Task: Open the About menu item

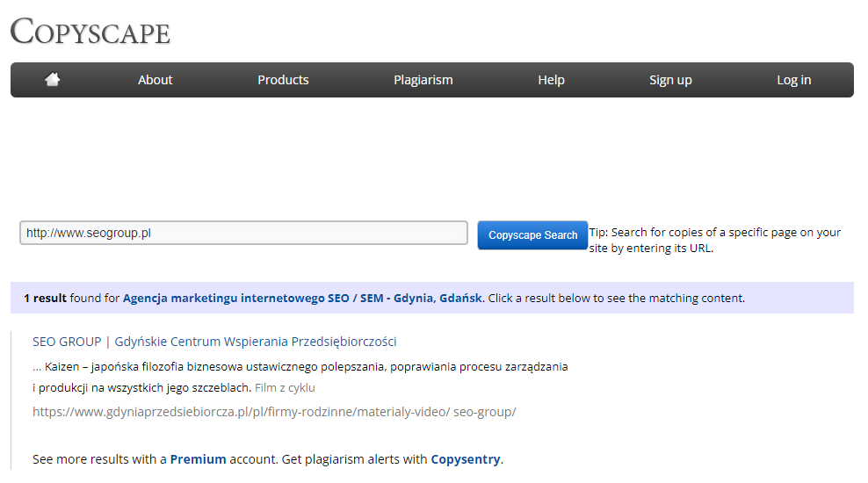Action: 155,80
